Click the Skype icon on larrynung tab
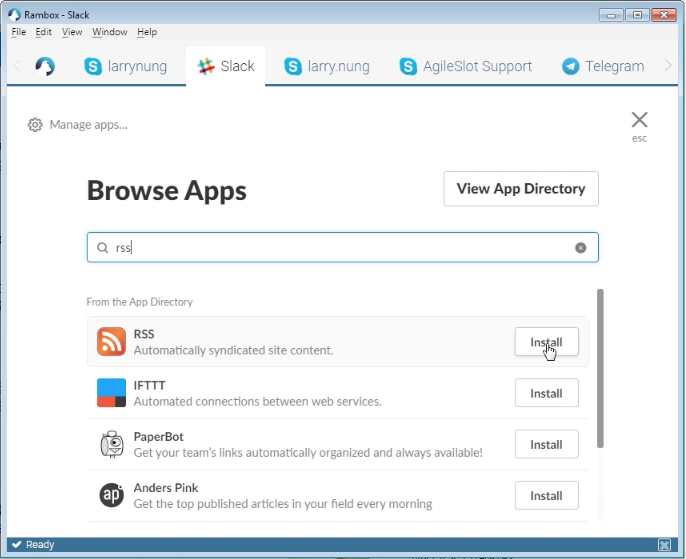The image size is (686, 559). [x=93, y=66]
